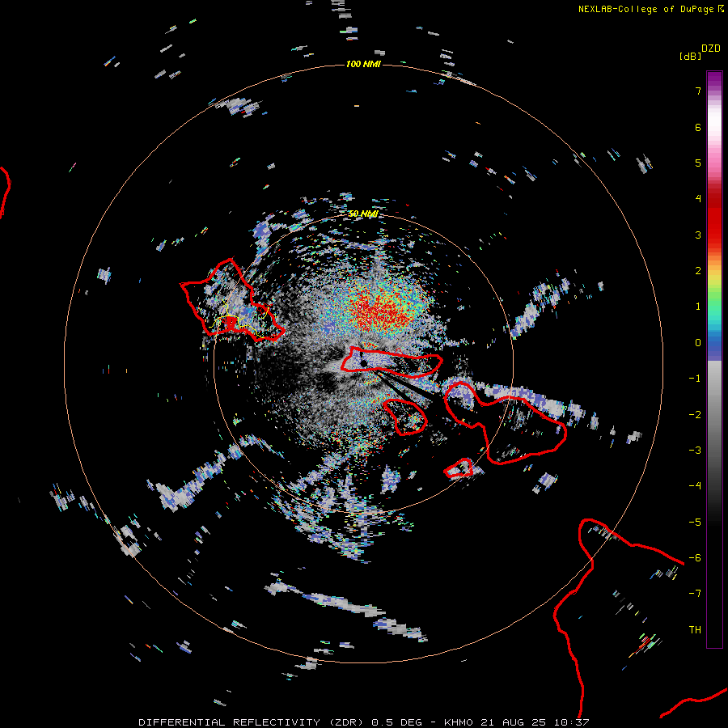Image resolution: width=728 pixels, height=728 pixels.
Task: Click the DZD product label above the colorbar
Action: [711, 49]
